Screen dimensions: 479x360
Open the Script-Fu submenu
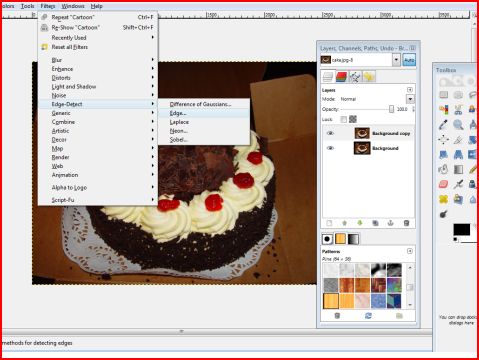click(98, 200)
